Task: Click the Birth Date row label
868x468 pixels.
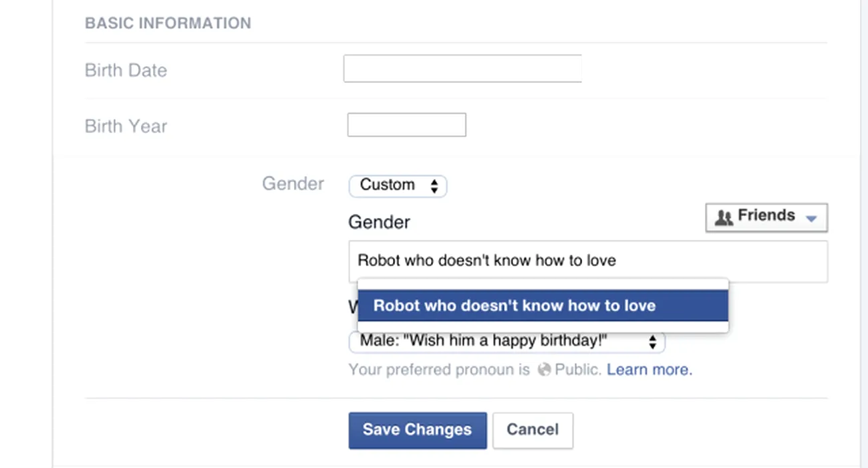Action: [126, 70]
